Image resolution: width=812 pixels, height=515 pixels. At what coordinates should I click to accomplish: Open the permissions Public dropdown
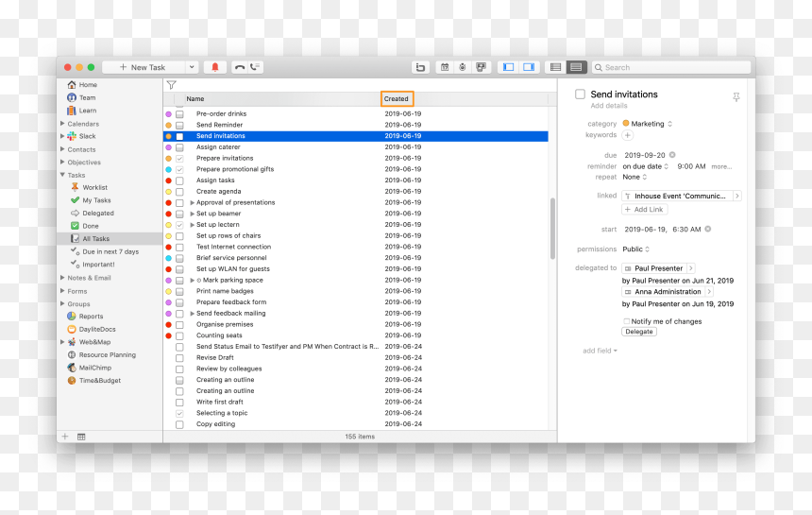[636, 249]
